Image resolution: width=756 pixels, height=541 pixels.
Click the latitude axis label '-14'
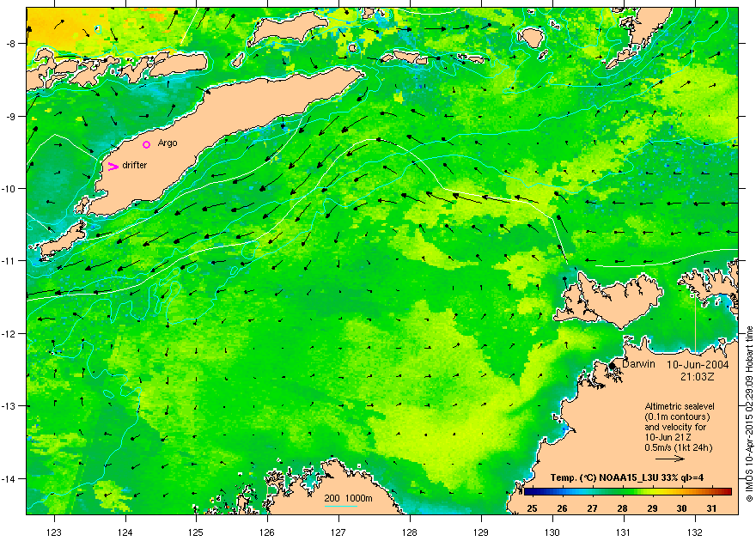point(9,479)
